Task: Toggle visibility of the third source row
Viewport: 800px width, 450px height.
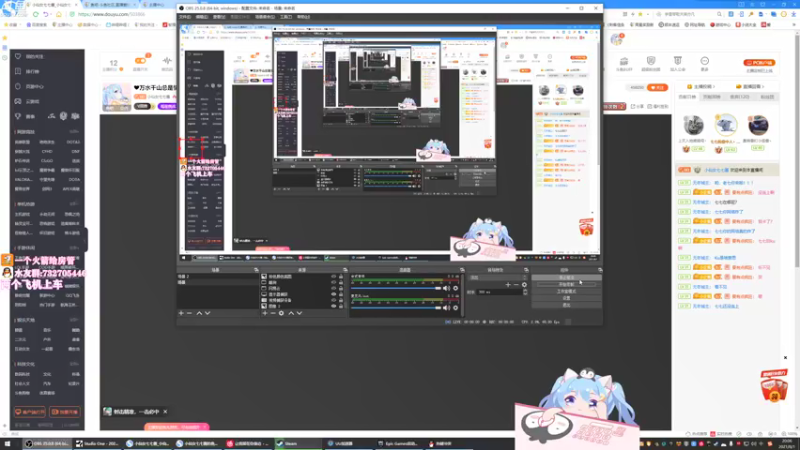Action: pos(333,288)
